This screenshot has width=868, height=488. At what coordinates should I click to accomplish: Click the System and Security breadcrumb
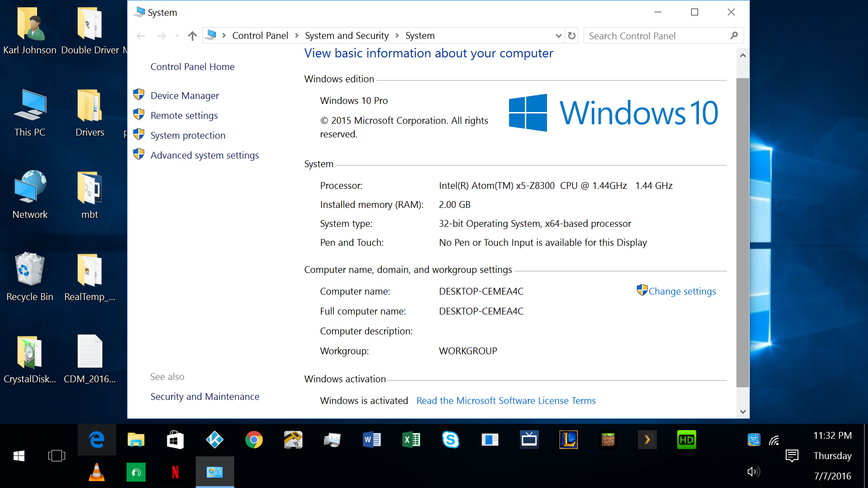pos(347,36)
